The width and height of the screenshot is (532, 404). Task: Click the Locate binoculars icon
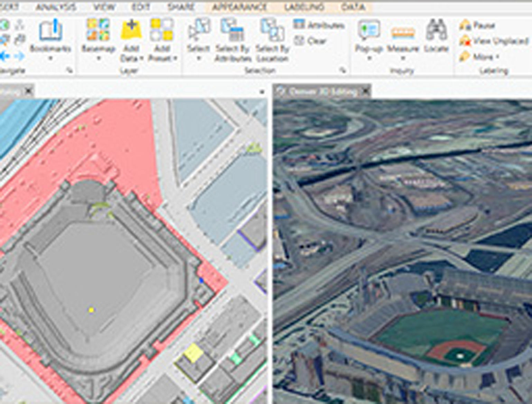click(436, 30)
